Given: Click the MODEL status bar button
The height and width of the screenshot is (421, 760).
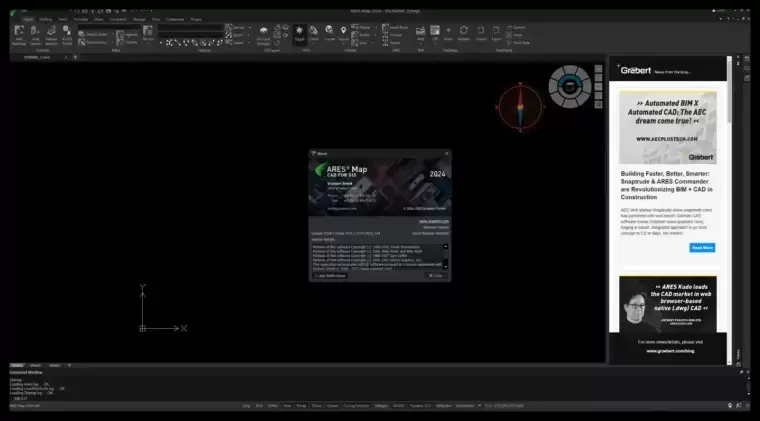Looking at the screenshot, I should click(398, 405).
